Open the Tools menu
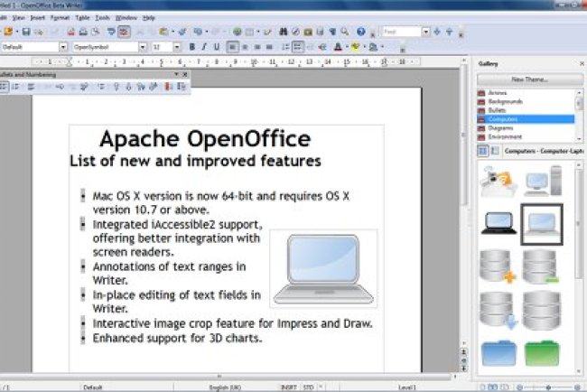This screenshot has height=392, width=587. pyautogui.click(x=102, y=17)
